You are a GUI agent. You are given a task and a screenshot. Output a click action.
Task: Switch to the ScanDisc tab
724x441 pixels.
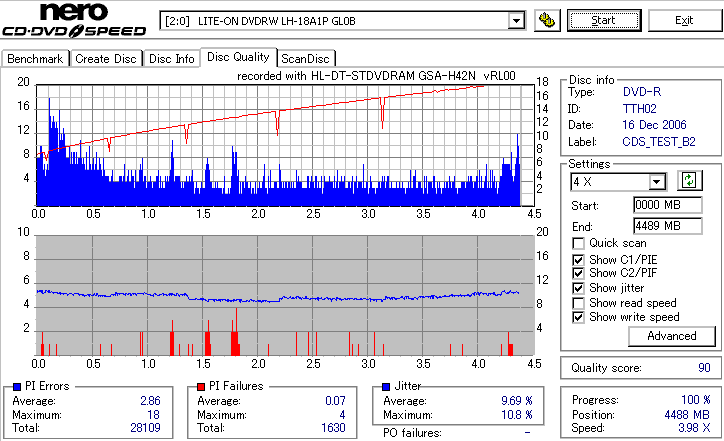(x=305, y=59)
